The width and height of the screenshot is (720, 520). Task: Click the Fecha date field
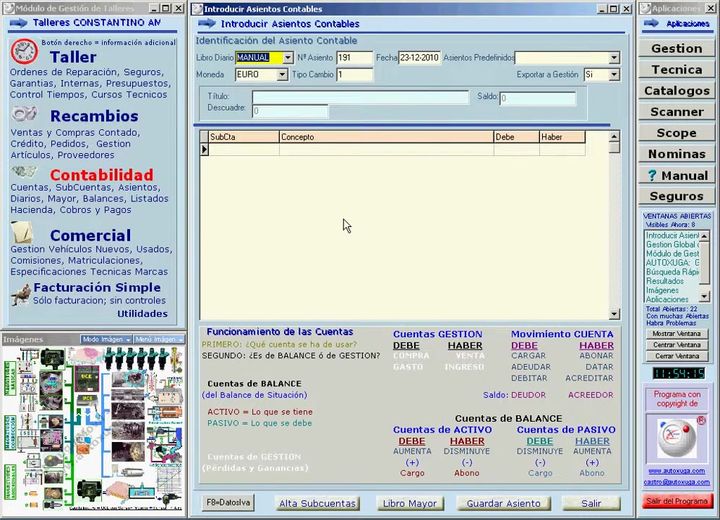419,57
